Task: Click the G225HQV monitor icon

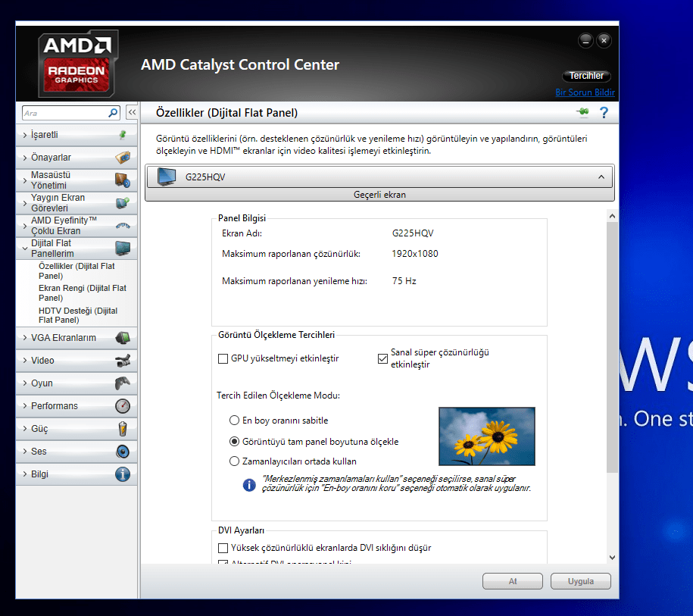Action: pyautogui.click(x=167, y=177)
